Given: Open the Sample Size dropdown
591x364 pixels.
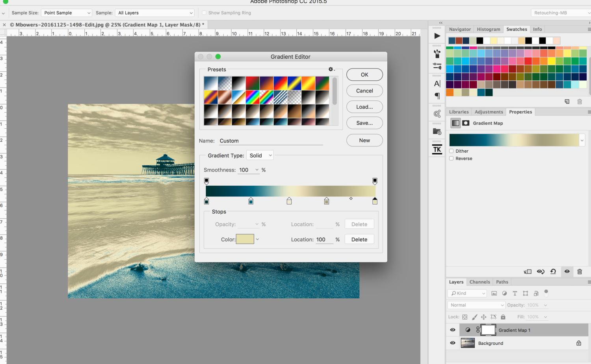Looking at the screenshot, I should [66, 13].
